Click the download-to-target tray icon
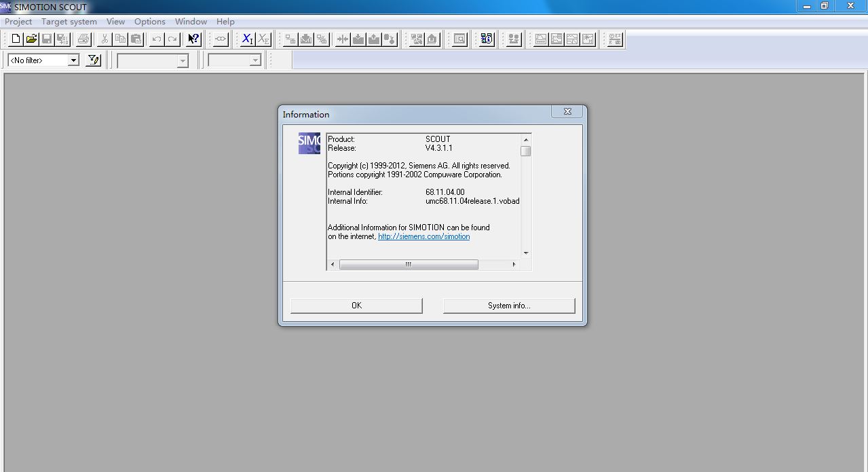 pos(358,39)
